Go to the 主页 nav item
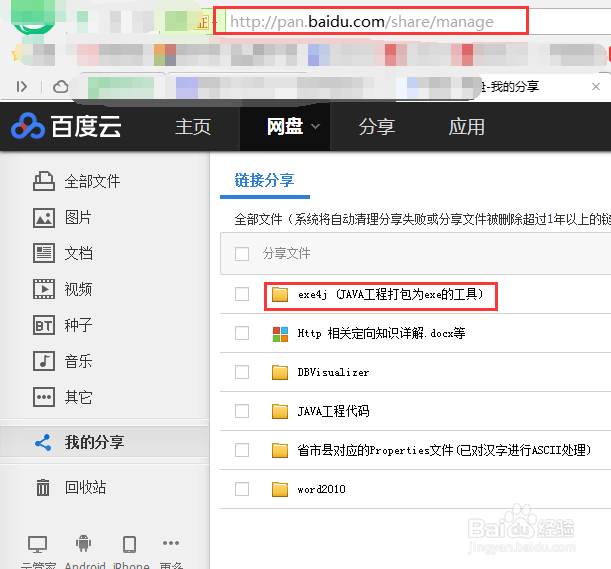The width and height of the screenshot is (611, 569). [193, 127]
